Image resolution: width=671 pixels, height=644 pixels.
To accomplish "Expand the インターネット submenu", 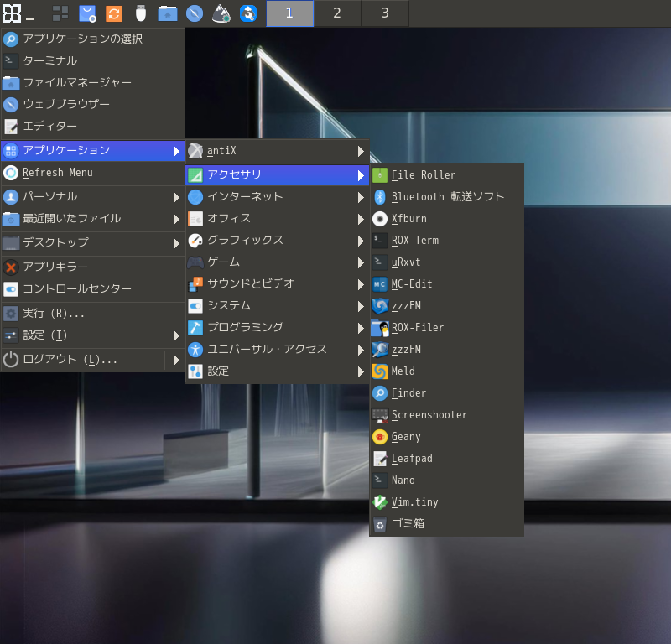I will 245,197.
